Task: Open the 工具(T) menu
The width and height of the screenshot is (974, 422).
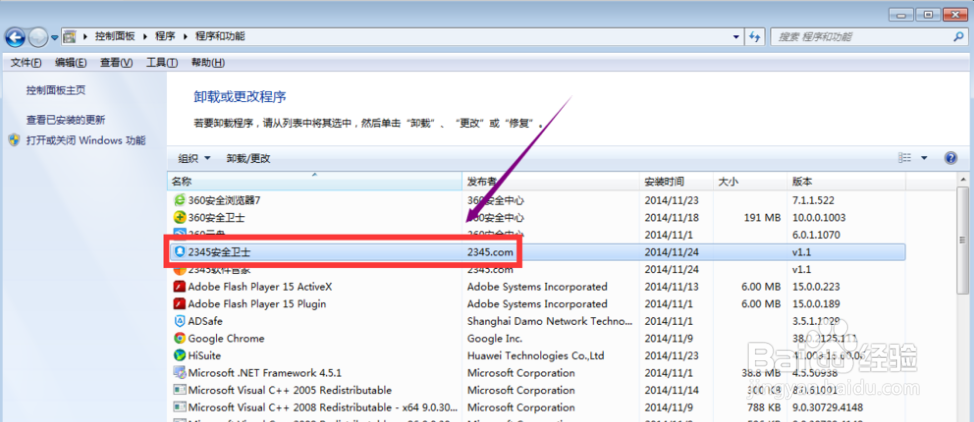Action: pyautogui.click(x=162, y=63)
